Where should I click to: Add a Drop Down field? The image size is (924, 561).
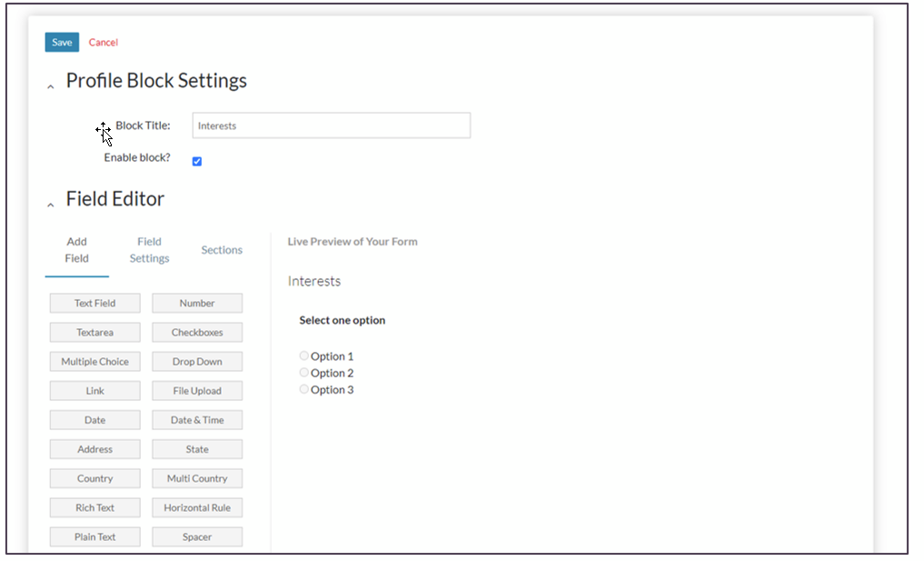(197, 362)
